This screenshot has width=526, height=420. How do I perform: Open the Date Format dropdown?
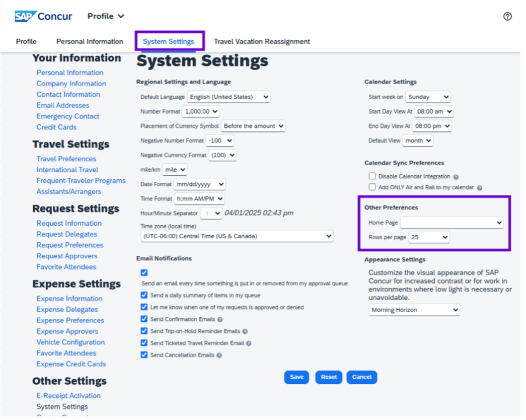pos(200,184)
